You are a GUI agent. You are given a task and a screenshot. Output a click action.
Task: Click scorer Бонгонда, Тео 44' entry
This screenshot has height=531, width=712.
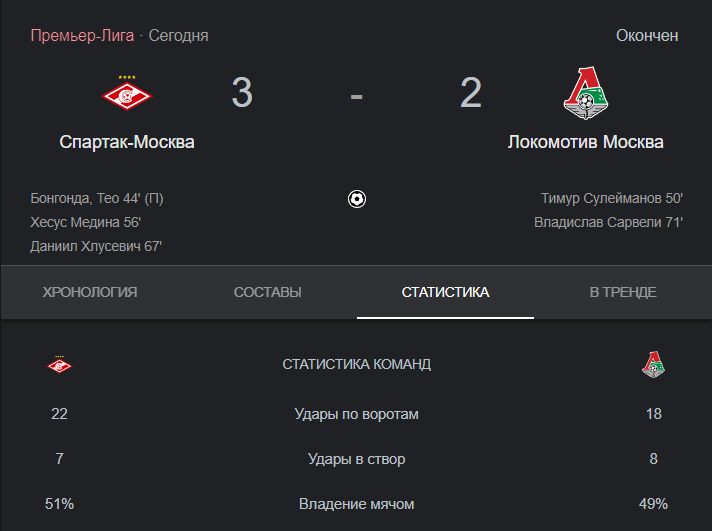97,199
